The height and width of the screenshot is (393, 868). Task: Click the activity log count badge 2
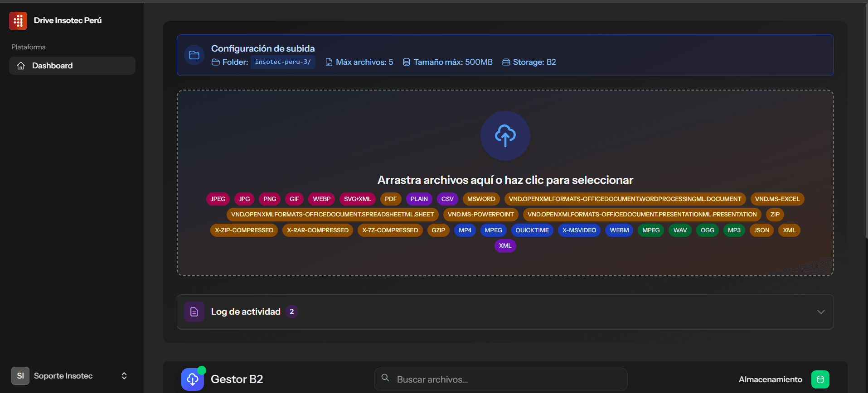[292, 312]
